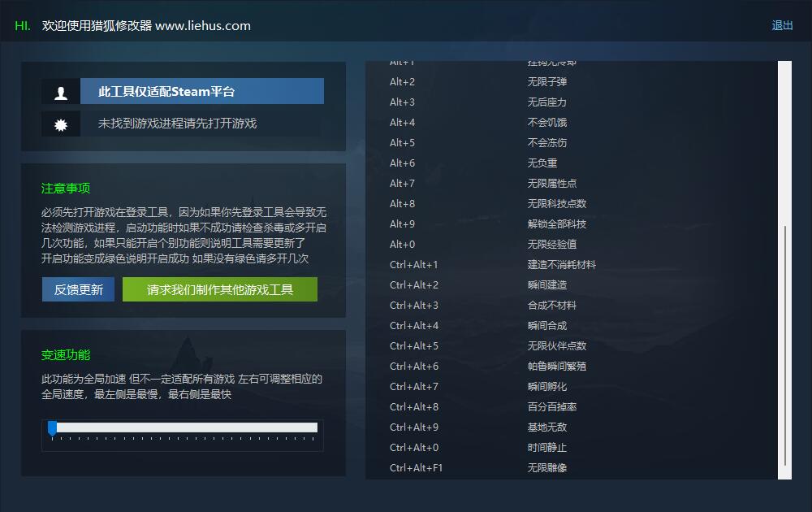Click the Ctrl+Alt+1 hotkey label

(414, 265)
